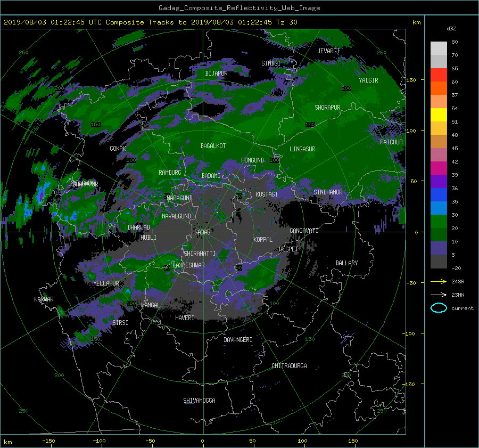Click the YADGIR city label
The image size is (479, 448).
click(368, 80)
